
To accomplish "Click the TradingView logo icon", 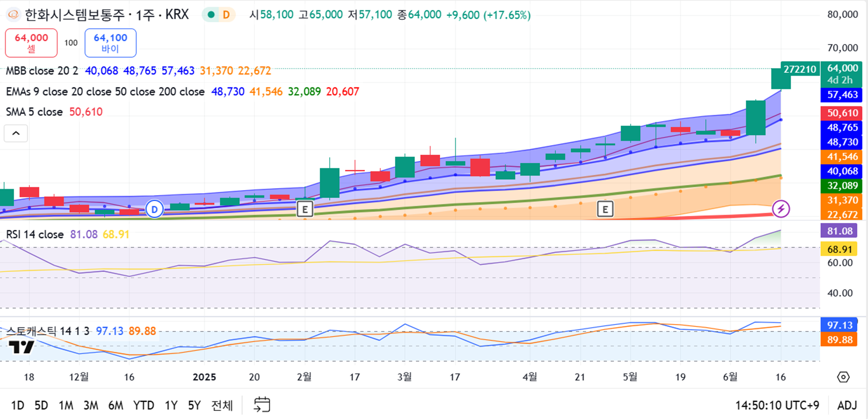I will [x=22, y=347].
